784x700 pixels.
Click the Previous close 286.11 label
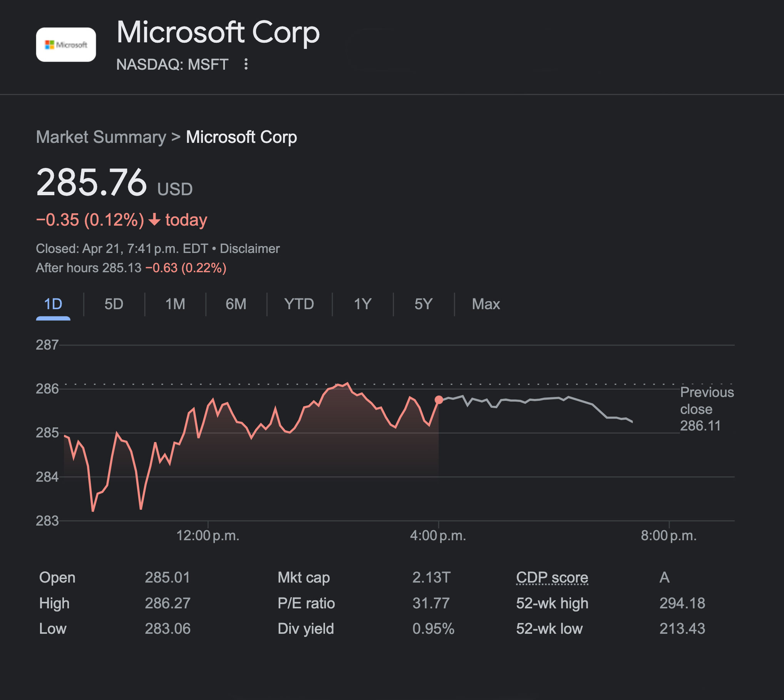pyautogui.click(x=707, y=409)
